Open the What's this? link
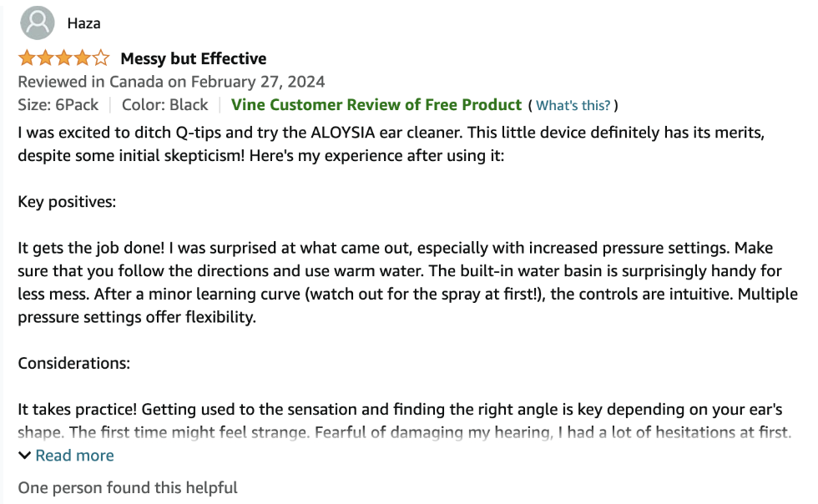This screenshot has height=504, width=818. coord(573,105)
